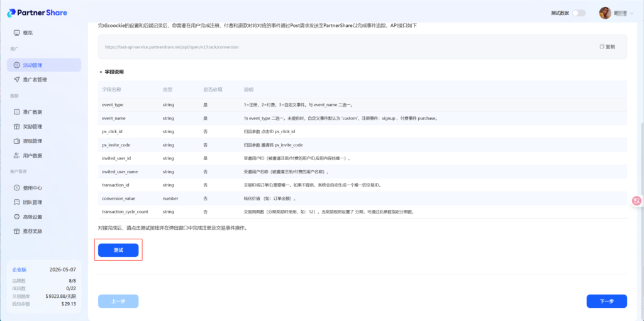
Task: Click the 高级设置 settings icon
Action: [16, 217]
